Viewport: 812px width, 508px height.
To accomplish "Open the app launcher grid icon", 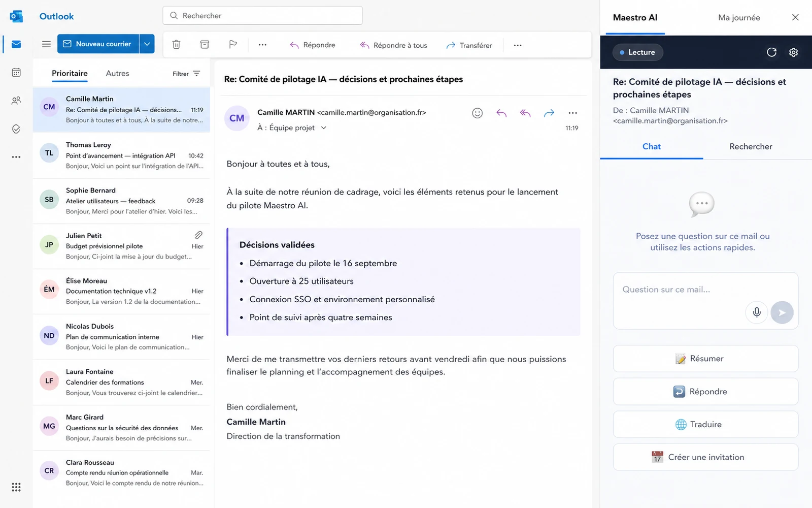I will coord(16,487).
